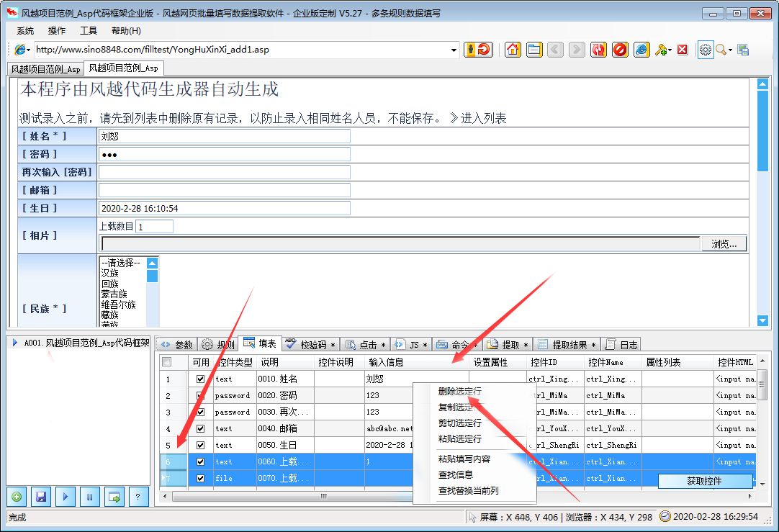Open settings via the gear toolbar icon
The image size is (779, 532).
click(706, 50)
